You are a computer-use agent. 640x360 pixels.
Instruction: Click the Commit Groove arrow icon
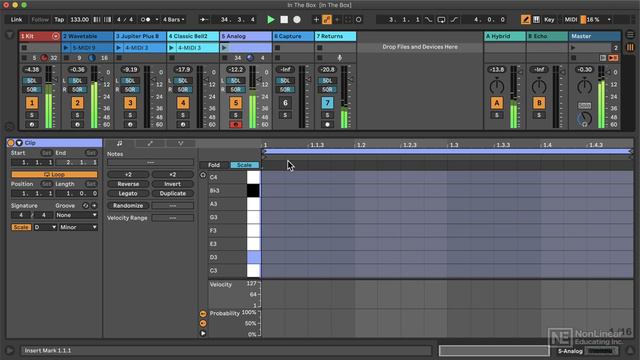(94, 206)
